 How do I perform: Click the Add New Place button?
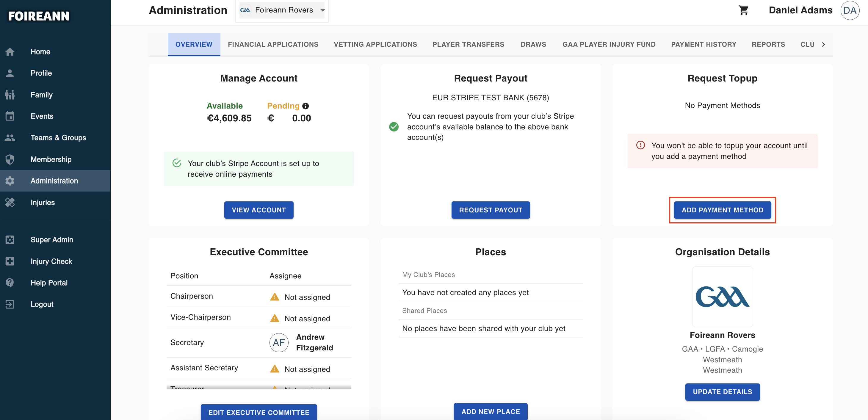coord(491,411)
